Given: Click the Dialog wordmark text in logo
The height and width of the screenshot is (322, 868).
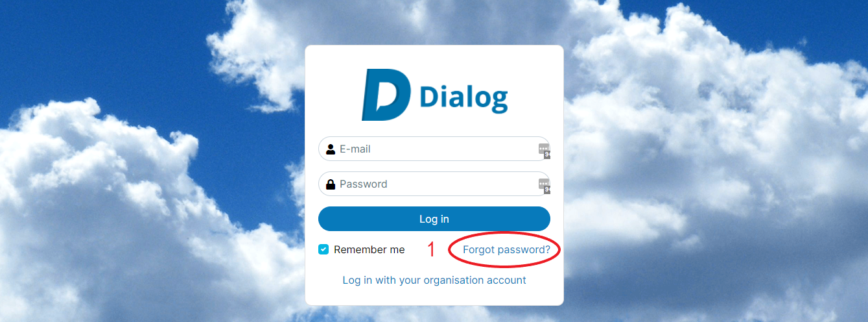Looking at the screenshot, I should pos(463,99).
